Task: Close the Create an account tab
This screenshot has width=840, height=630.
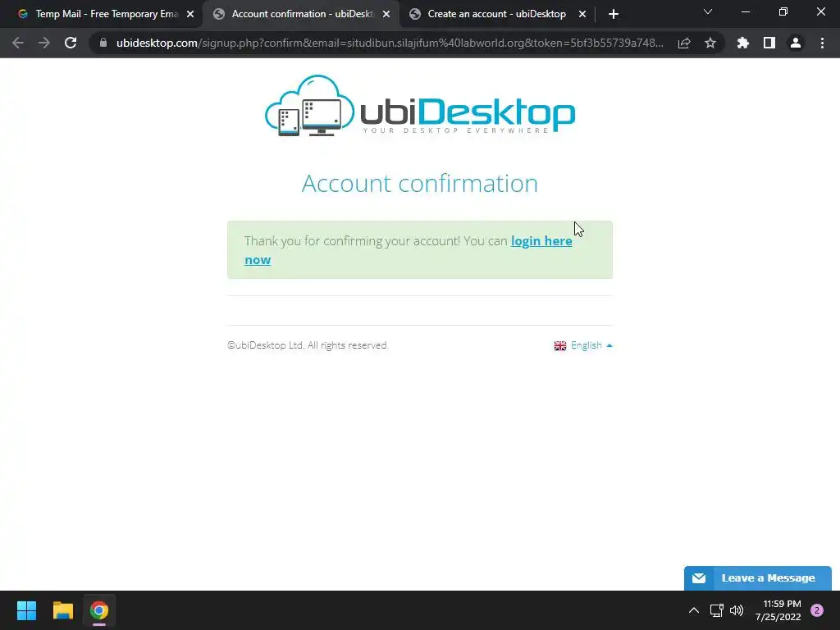Action: point(582,15)
